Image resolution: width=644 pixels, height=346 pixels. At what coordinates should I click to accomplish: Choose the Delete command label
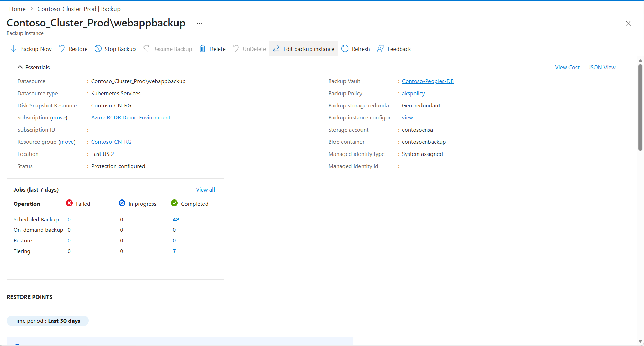pos(218,49)
